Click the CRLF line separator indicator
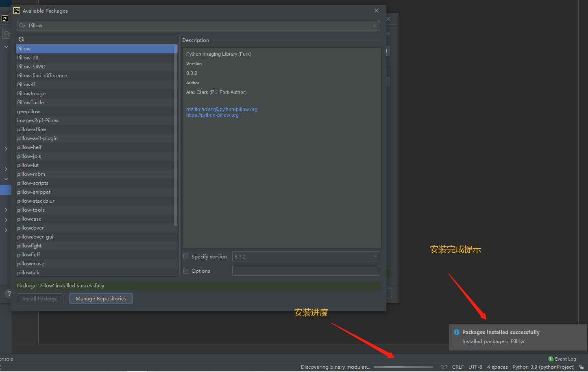This screenshot has width=588, height=372. pyautogui.click(x=458, y=367)
